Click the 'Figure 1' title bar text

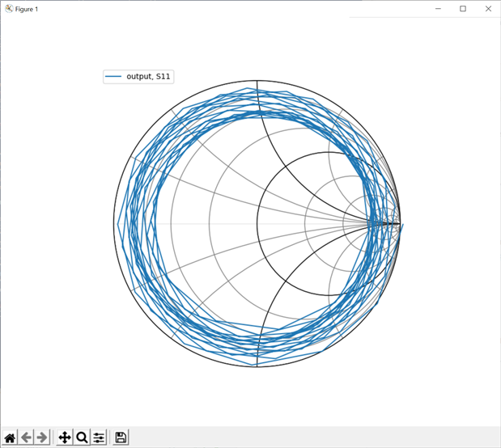tap(27, 9)
